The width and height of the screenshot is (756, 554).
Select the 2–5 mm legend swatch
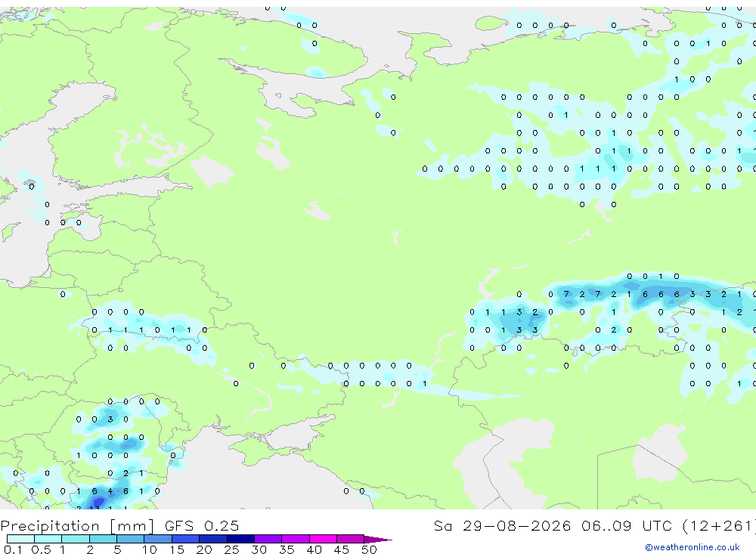click(x=103, y=539)
